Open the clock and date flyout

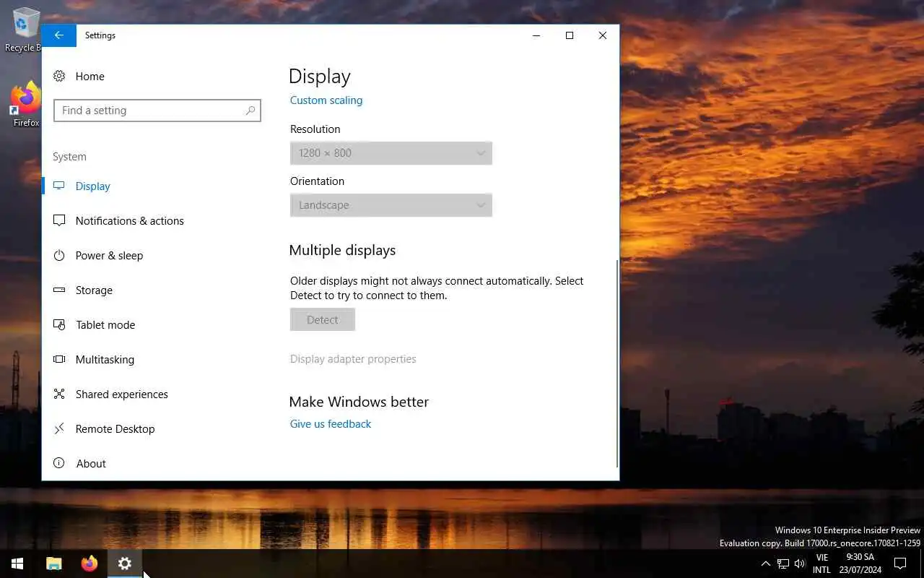click(860, 564)
